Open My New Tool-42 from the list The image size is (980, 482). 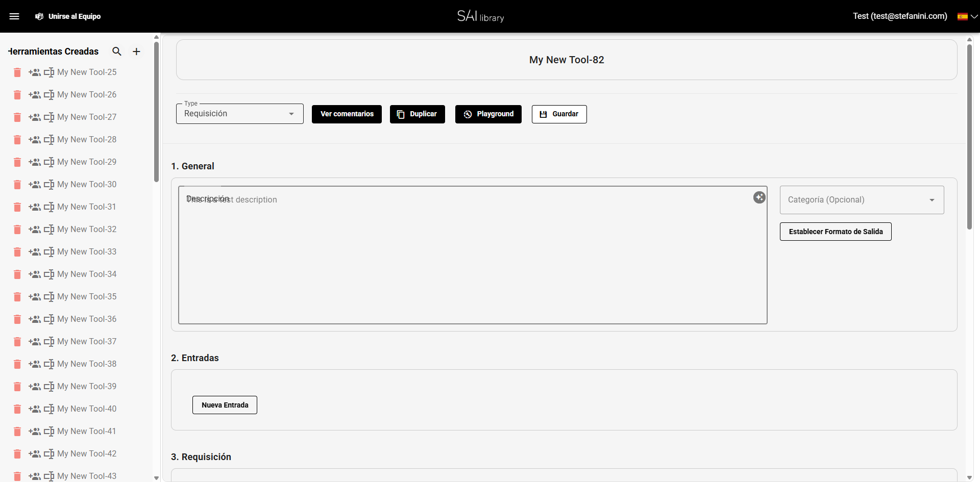(x=87, y=454)
